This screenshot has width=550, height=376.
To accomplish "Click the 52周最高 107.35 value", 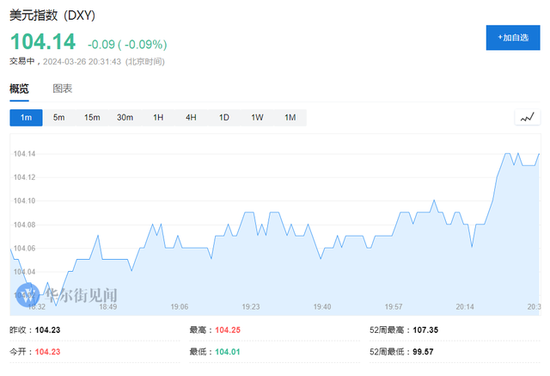I will pyautogui.click(x=425, y=330).
